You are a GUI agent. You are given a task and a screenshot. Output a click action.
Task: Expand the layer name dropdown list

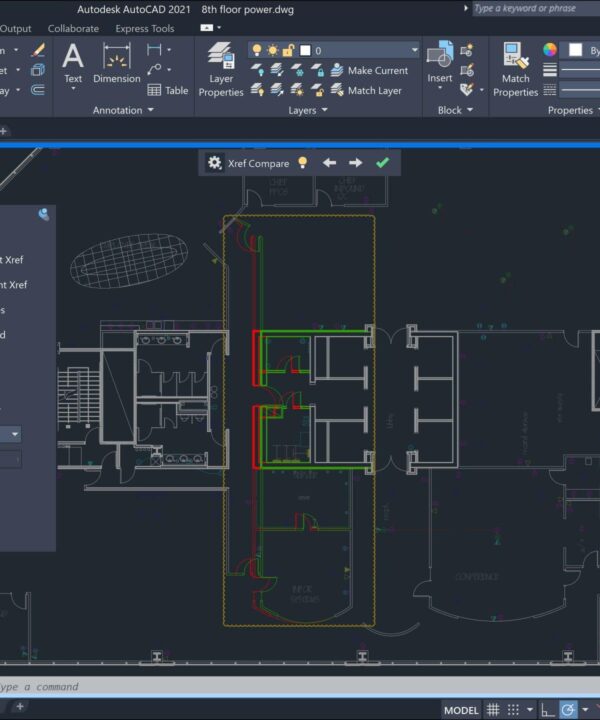[414, 50]
